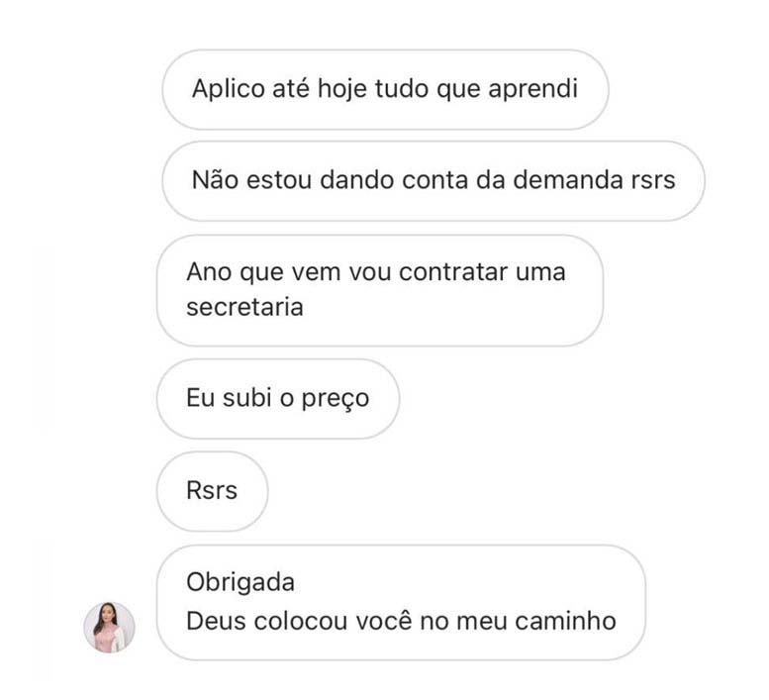Select the message about hiring a secretary

(x=380, y=290)
